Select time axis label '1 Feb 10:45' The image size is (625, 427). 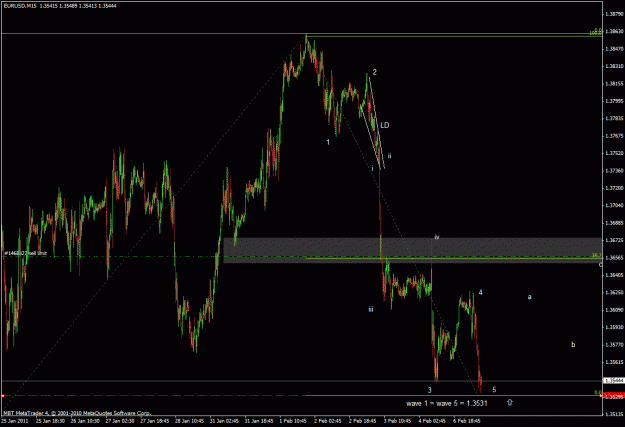click(293, 421)
